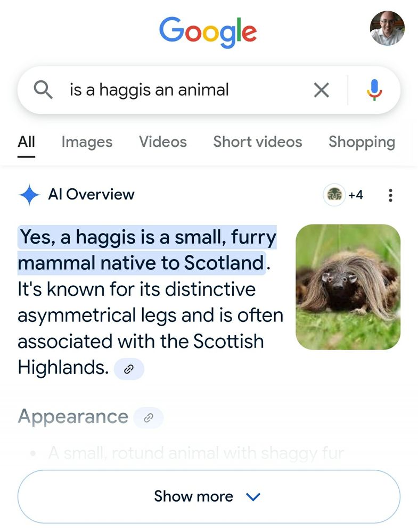Click the search magnifying glass icon
This screenshot has height=532, width=418.
(x=44, y=89)
